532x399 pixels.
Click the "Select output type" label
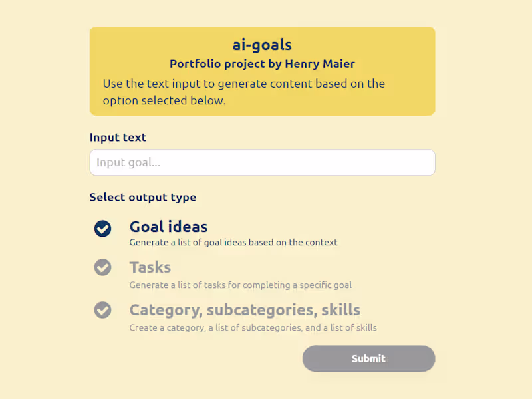pos(143,198)
